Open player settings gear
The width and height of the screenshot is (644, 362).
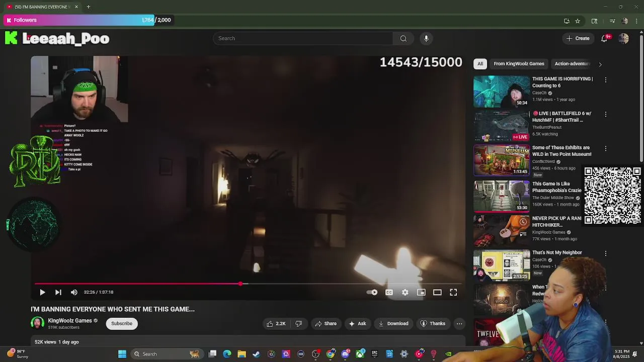(405, 292)
